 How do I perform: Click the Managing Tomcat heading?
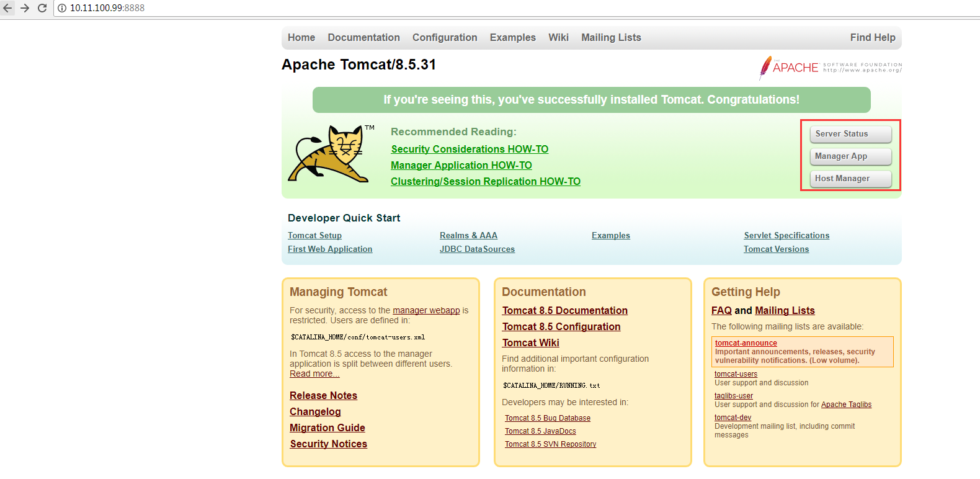point(338,292)
